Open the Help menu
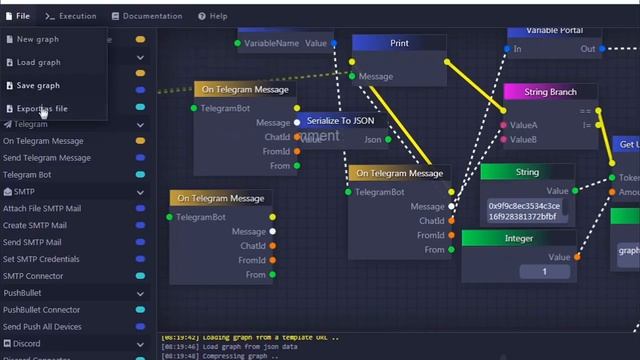Screen dimensions: 640x360 (x=213, y=16)
